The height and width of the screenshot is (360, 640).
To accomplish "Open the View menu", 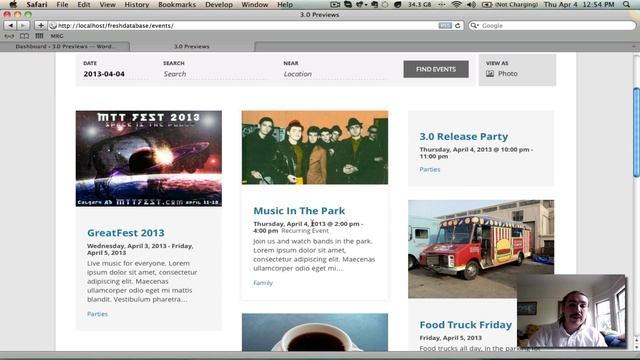I will click(107, 4).
